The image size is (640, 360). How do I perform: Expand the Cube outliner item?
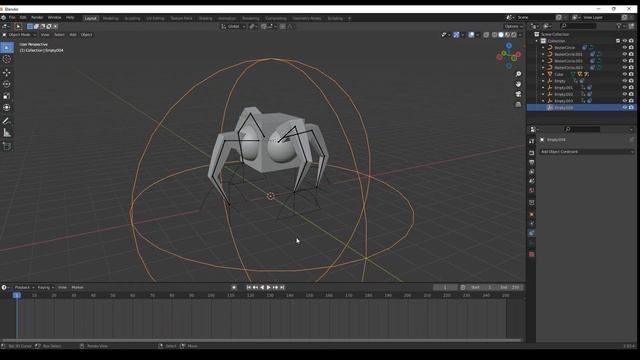(543, 74)
